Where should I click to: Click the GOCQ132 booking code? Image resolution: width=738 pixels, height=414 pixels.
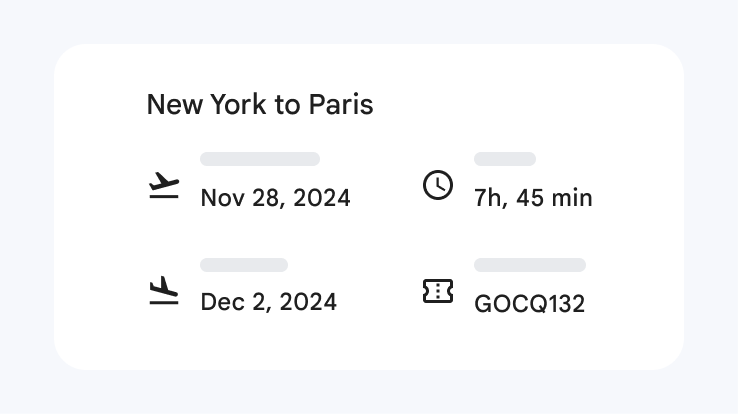529,303
